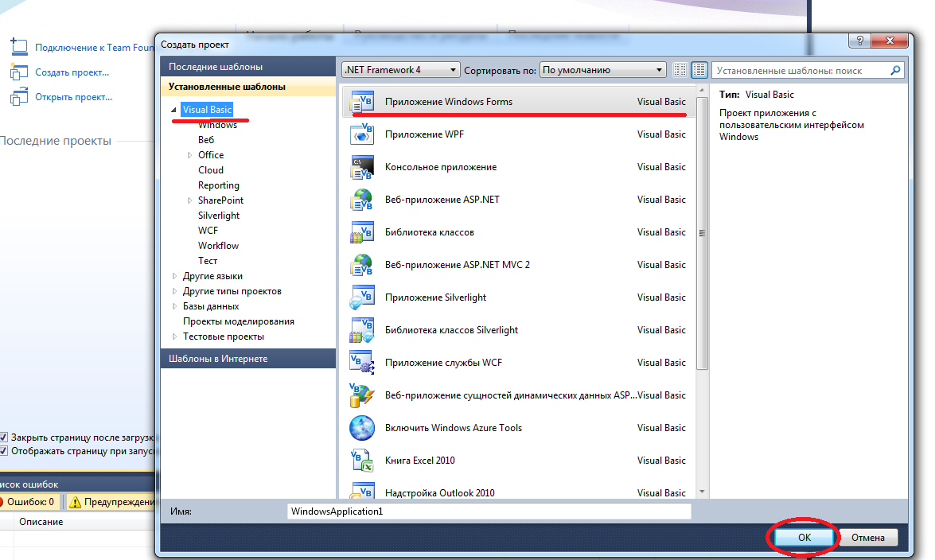Click the template list scrollbar thumb

(702, 232)
